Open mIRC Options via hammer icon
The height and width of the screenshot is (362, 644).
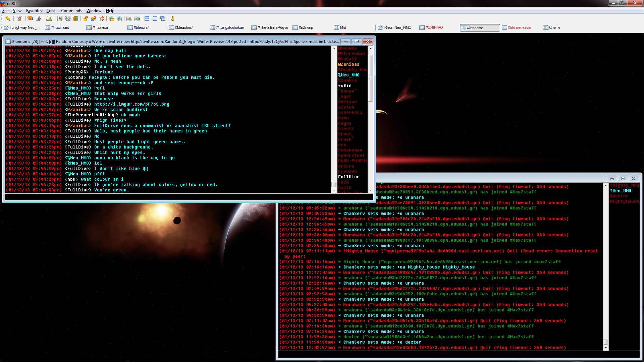point(19,18)
